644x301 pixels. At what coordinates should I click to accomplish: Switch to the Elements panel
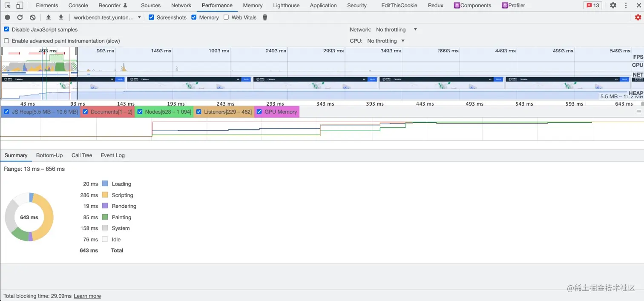[47, 6]
